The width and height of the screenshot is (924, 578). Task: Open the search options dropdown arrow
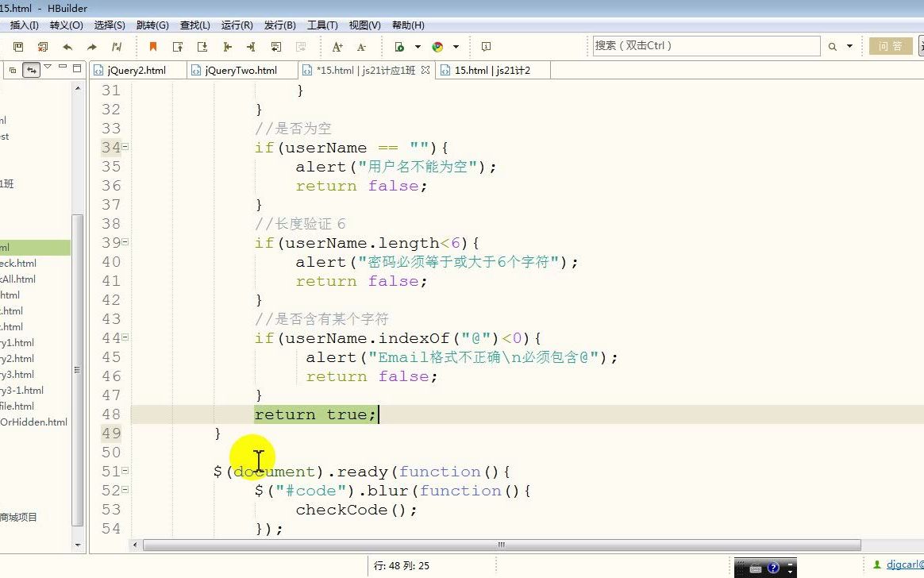click(x=849, y=46)
